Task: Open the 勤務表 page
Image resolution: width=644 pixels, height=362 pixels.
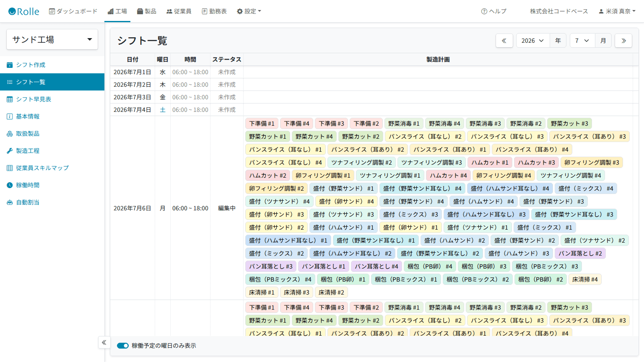Action: tap(214, 11)
